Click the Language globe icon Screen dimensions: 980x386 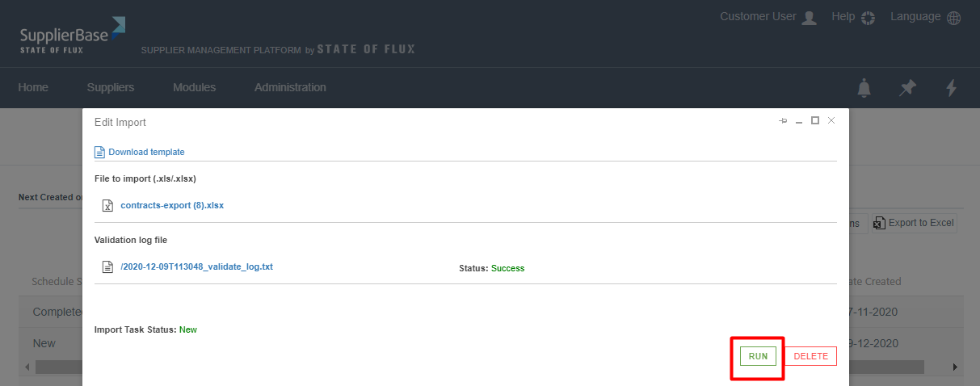pyautogui.click(x=953, y=18)
